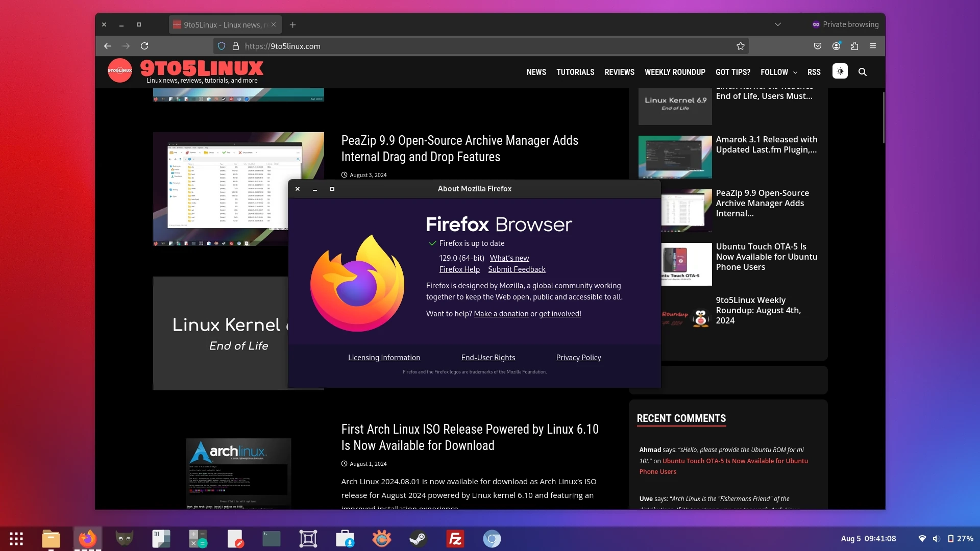This screenshot has width=980, height=551.
Task: Click the page vertical scrollbar
Action: pos(883,117)
